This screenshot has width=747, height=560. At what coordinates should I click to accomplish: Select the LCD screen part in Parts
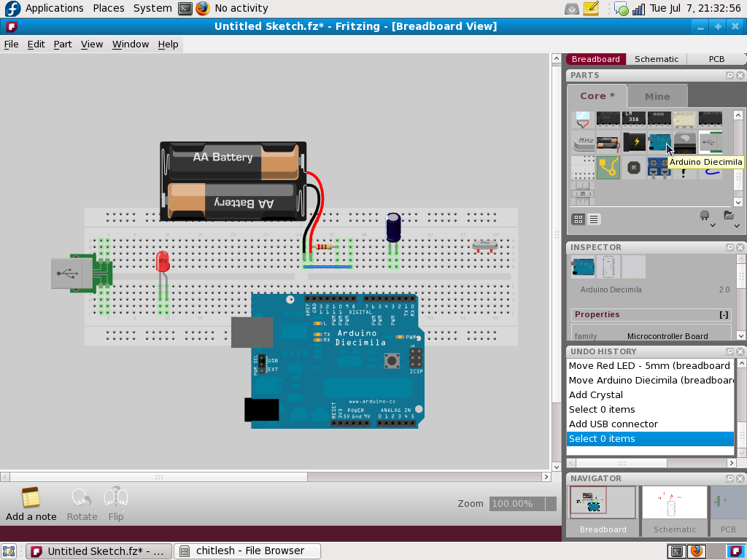(582, 119)
